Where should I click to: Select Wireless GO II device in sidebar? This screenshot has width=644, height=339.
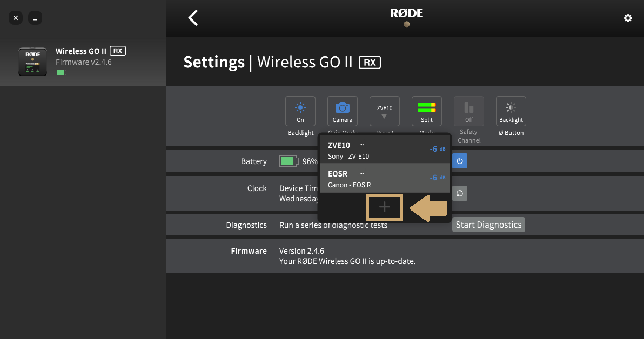[83, 62]
